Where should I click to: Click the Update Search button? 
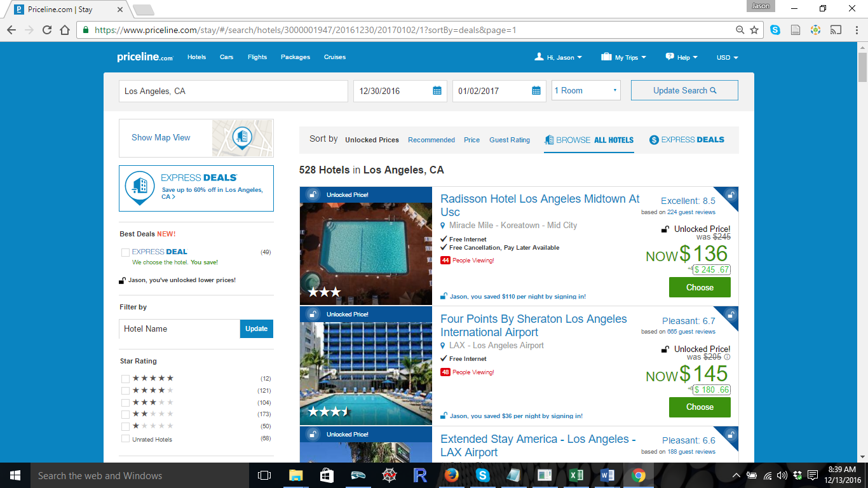pyautogui.click(x=684, y=90)
